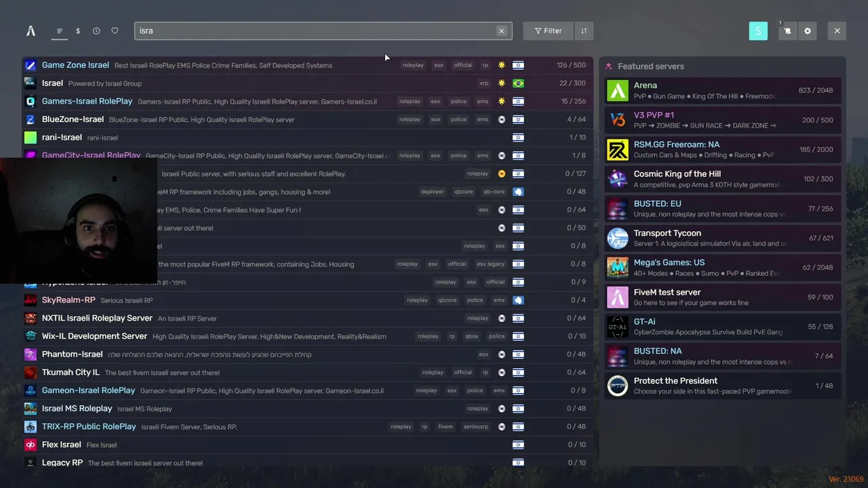Viewport: 868px width, 488px height.
Task: Select the "Flex Israel" server name
Action: click(62, 445)
